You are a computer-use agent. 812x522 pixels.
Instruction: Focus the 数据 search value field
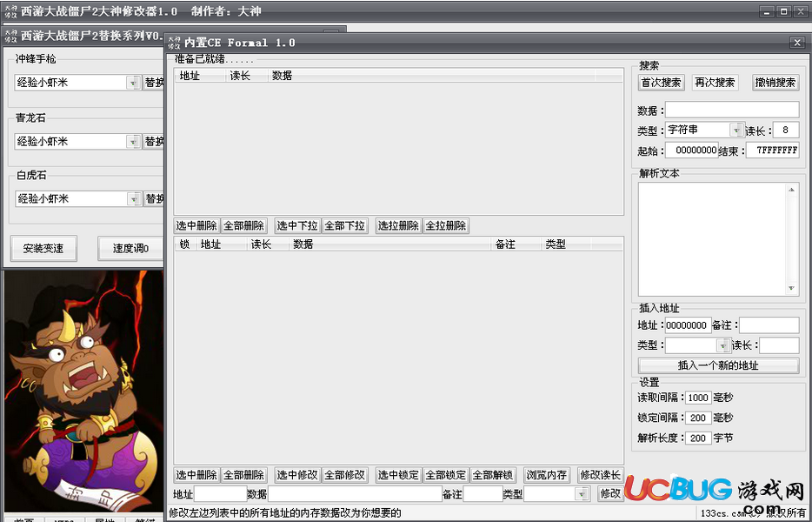click(x=732, y=110)
